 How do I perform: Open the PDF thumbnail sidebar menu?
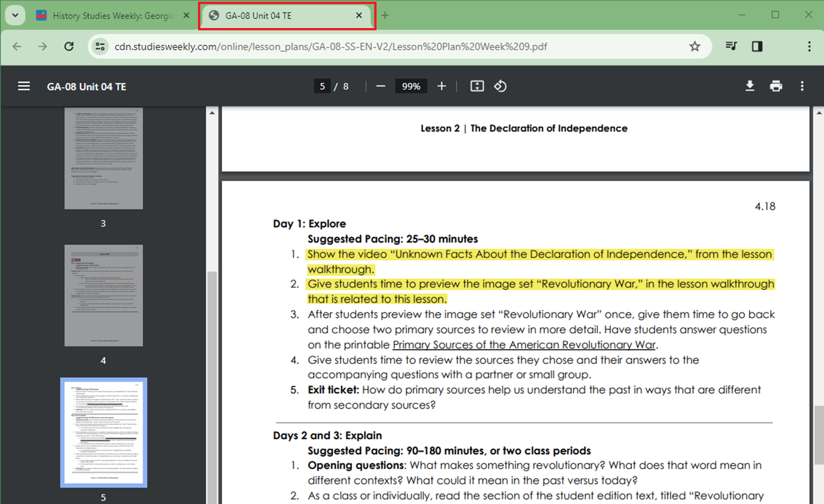tap(23, 86)
